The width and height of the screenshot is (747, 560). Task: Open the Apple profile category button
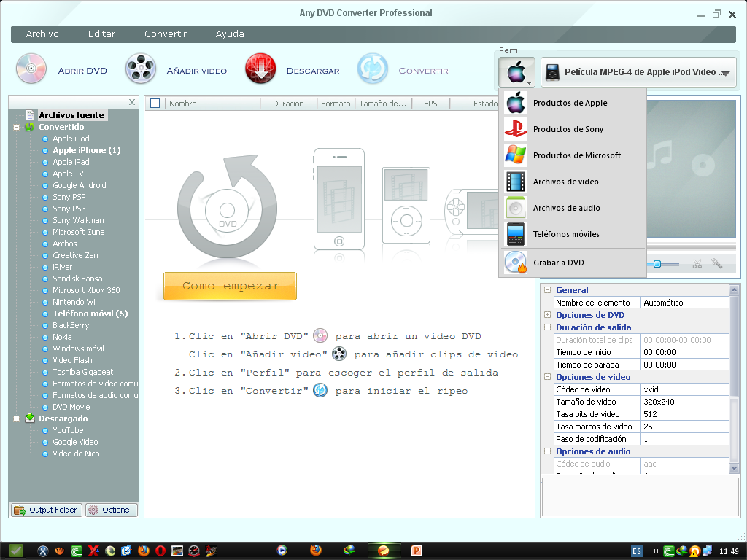[x=517, y=72]
